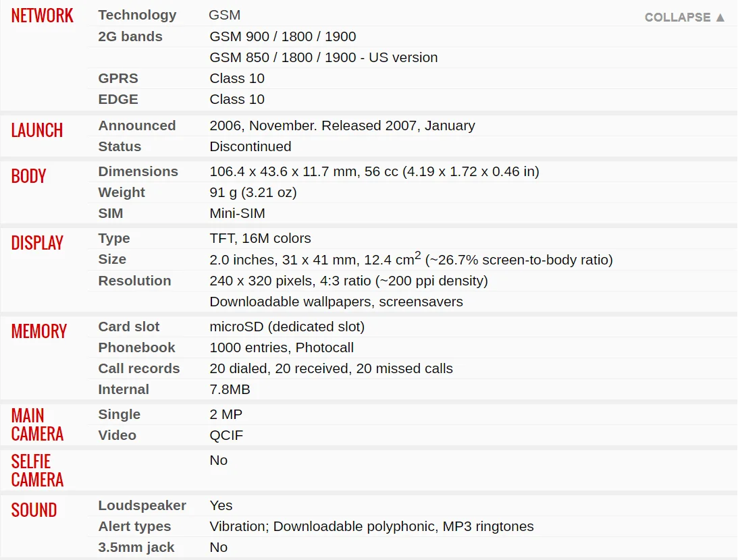Open the Card slot link
The width and height of the screenshot is (738, 560).
[x=129, y=327]
